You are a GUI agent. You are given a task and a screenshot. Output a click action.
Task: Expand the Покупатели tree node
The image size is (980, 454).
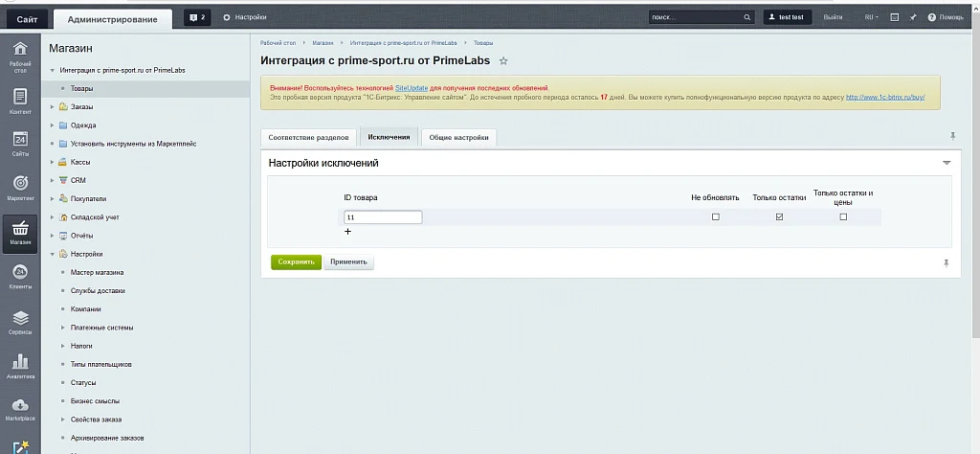point(53,199)
